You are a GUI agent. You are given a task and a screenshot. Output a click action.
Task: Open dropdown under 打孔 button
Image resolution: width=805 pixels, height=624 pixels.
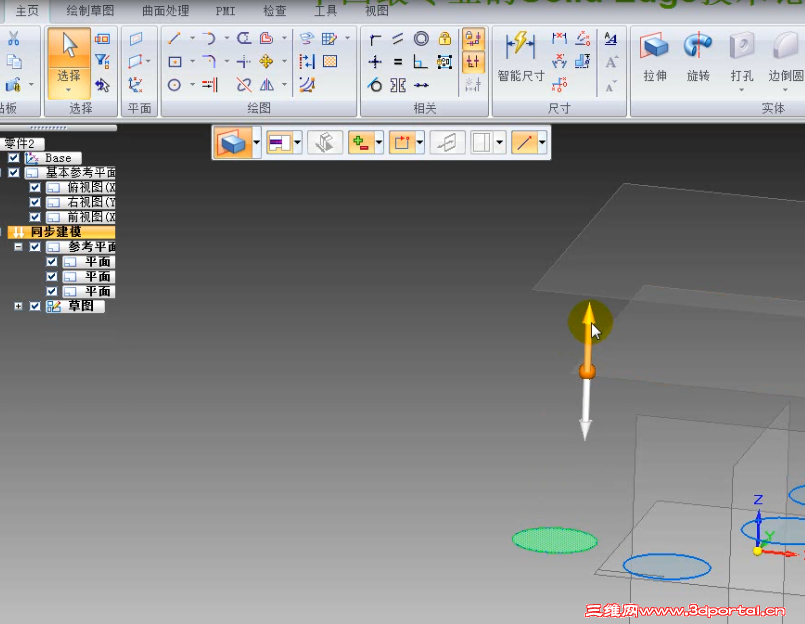[741, 90]
